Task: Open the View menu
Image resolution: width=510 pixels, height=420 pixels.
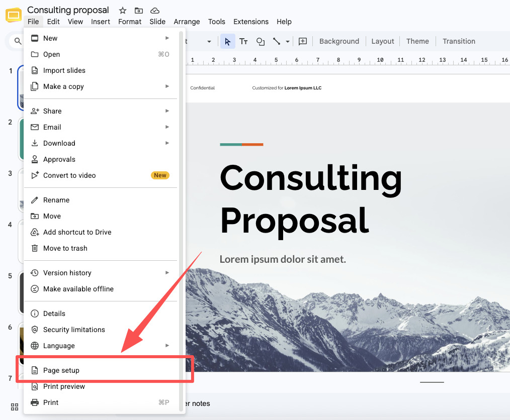Action: tap(75, 22)
